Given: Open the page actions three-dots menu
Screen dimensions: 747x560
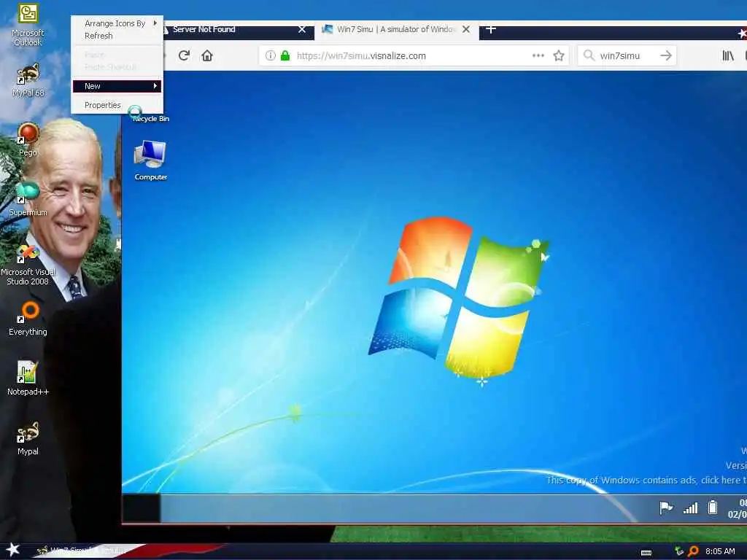Looking at the screenshot, I should 538,55.
